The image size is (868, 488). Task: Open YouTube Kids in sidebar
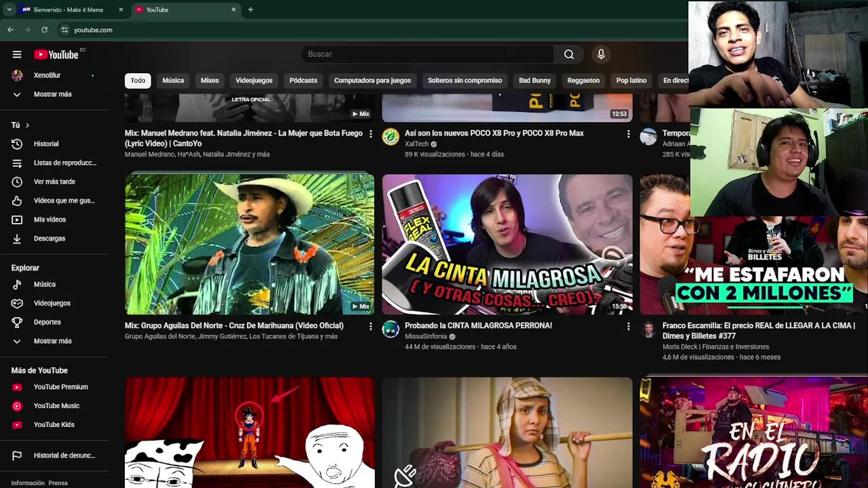pos(54,425)
